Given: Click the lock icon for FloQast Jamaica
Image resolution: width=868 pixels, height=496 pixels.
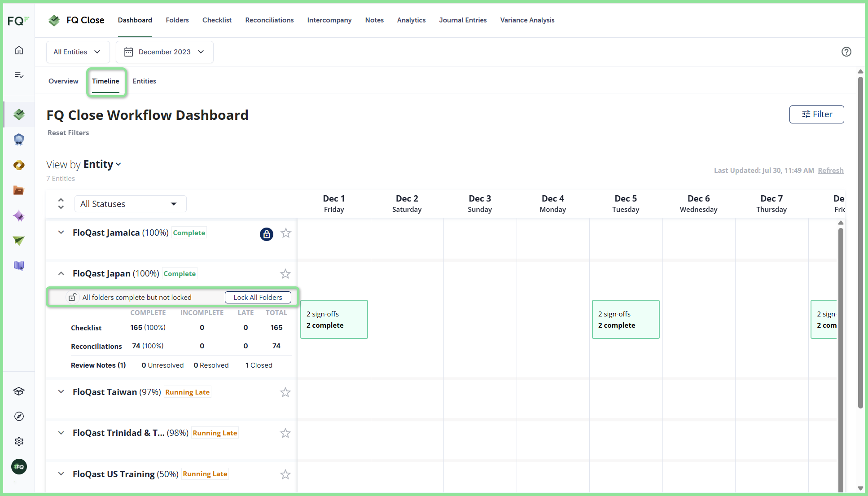Looking at the screenshot, I should click(x=267, y=234).
